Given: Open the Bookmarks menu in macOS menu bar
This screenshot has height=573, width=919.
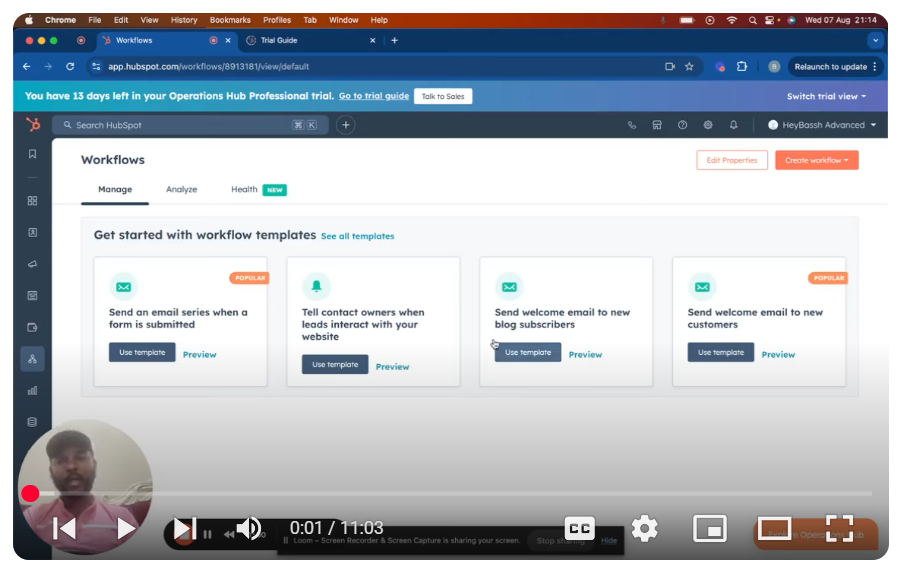Looking at the screenshot, I should pyautogui.click(x=230, y=20).
